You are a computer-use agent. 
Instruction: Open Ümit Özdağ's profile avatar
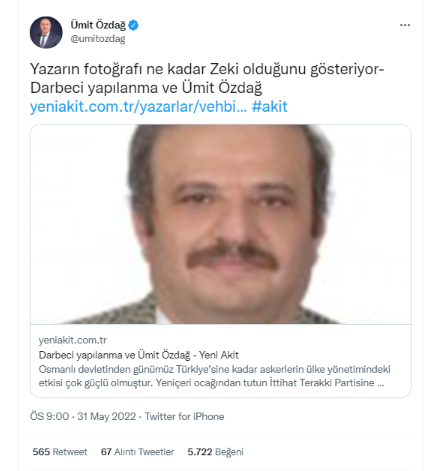46,32
